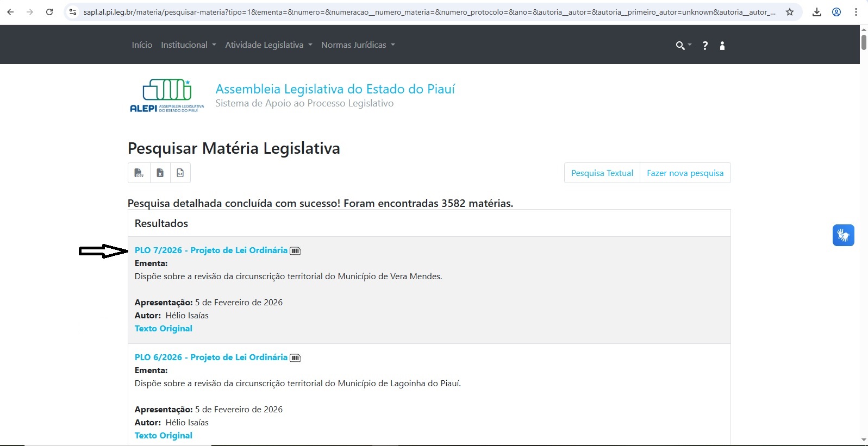Viewport: 868px width, 446px height.
Task: Open the PLO 7/2026 Projeto de Lei link
Action: (211, 250)
